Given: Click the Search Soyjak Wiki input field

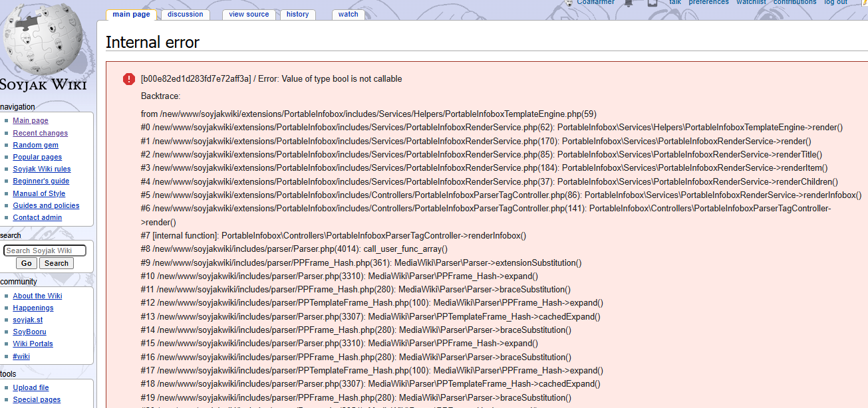Looking at the screenshot, I should 45,251.
